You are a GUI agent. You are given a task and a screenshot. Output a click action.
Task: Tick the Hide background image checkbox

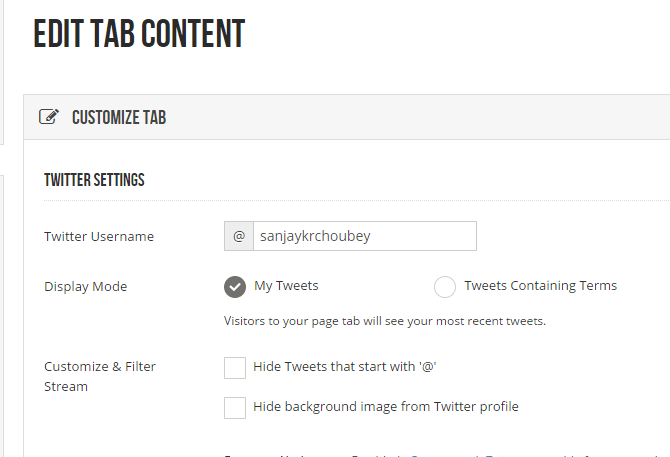click(x=235, y=408)
